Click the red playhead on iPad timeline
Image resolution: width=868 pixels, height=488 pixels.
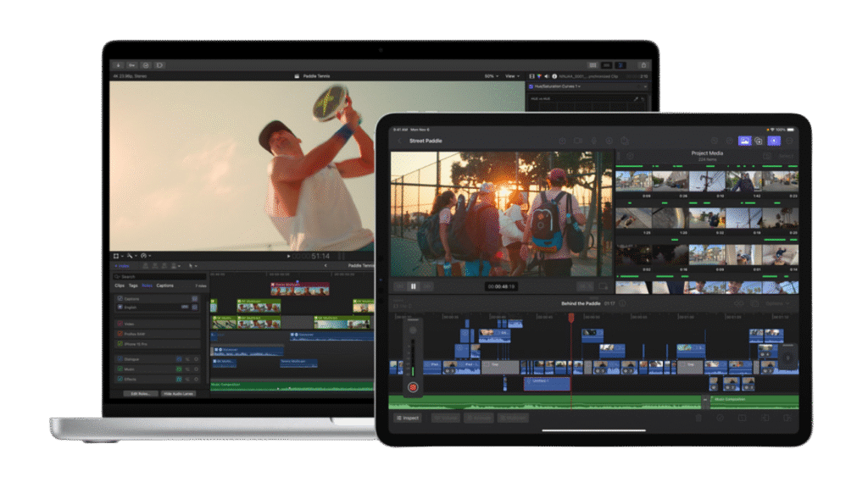[570, 319]
